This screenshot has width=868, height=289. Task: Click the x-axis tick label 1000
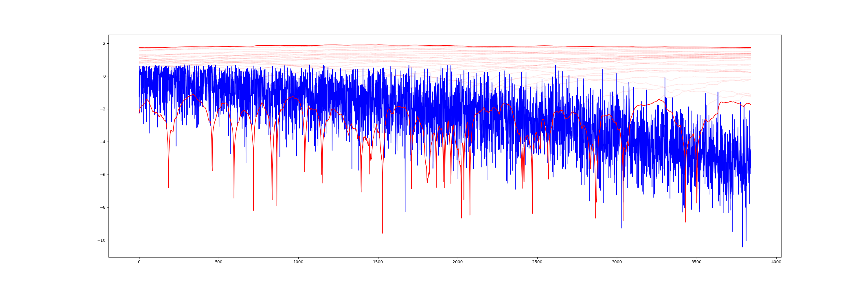point(298,262)
